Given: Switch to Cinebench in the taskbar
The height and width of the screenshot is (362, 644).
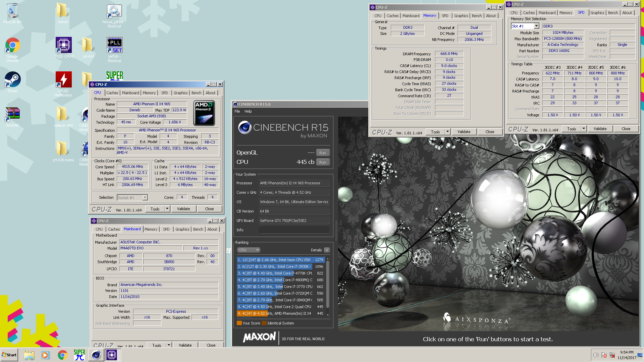Looking at the screenshot, I should [96, 355].
